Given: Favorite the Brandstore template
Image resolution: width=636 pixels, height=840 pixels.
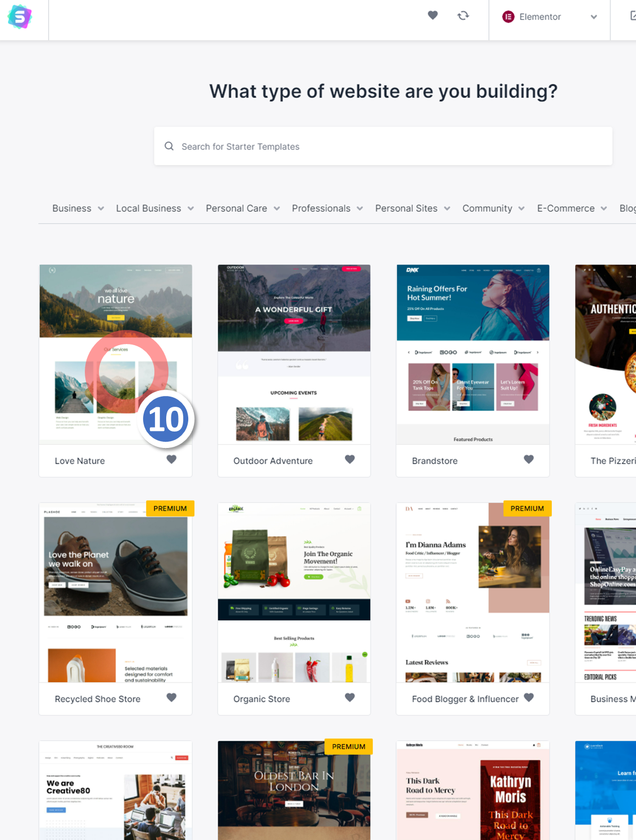Looking at the screenshot, I should coord(529,459).
